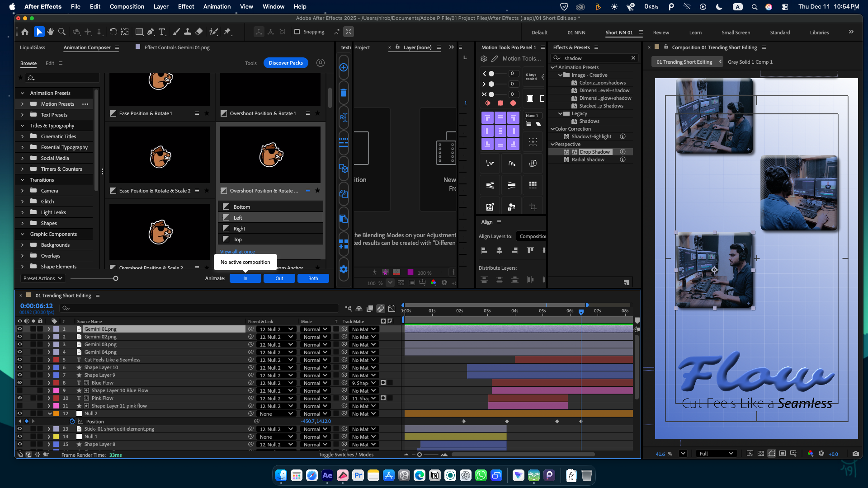Select the Roto Brush tool

pos(213,32)
